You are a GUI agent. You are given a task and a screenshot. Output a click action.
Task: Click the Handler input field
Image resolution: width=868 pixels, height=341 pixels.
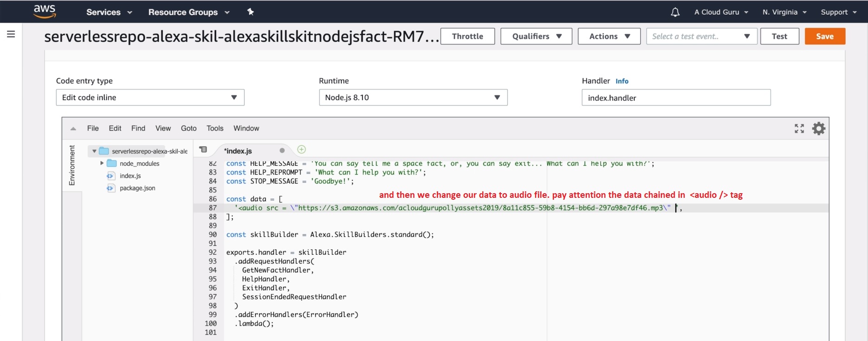tap(676, 97)
